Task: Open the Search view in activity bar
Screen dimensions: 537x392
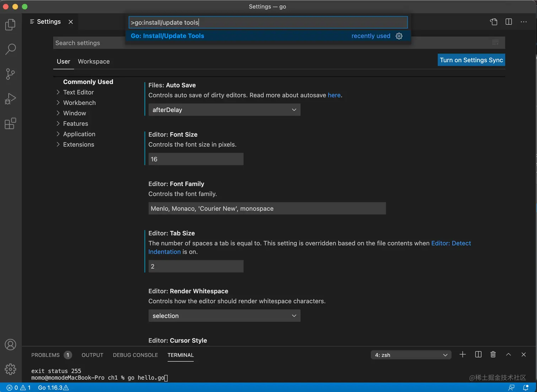Action: click(x=10, y=49)
